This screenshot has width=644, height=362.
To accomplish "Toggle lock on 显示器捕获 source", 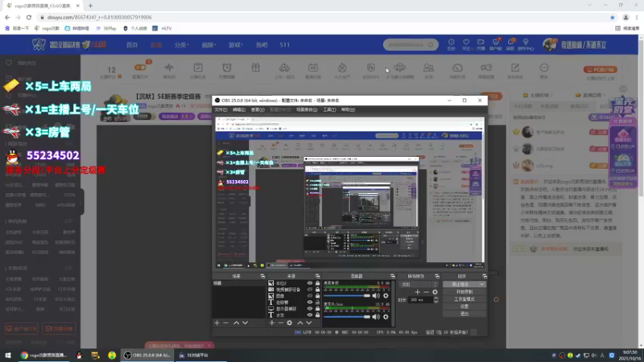I will click(x=317, y=308).
